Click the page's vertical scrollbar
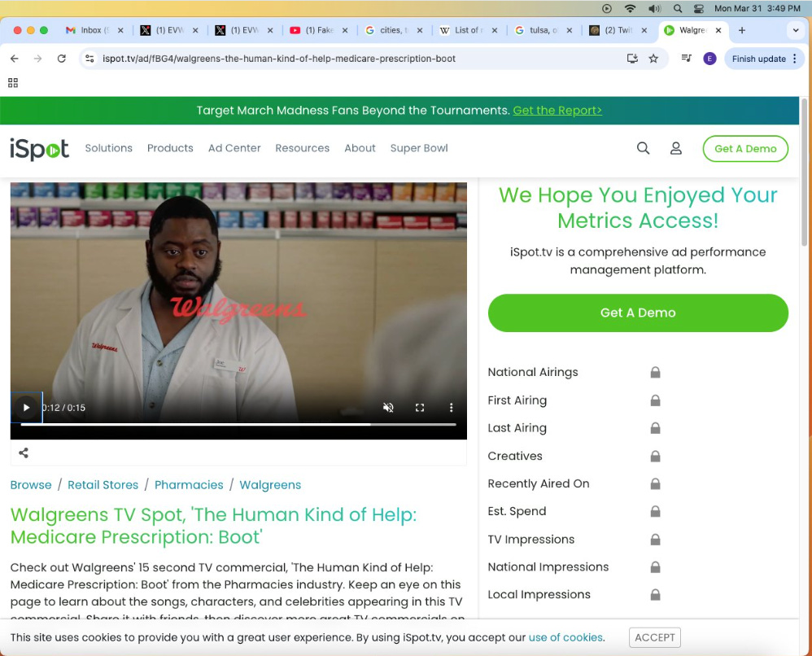Image resolution: width=812 pixels, height=656 pixels. click(x=804, y=171)
